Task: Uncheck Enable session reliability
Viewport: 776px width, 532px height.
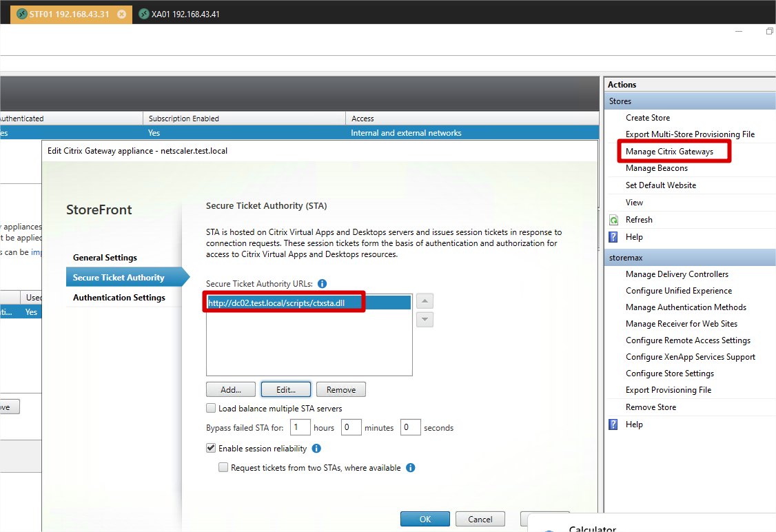Action: point(211,448)
